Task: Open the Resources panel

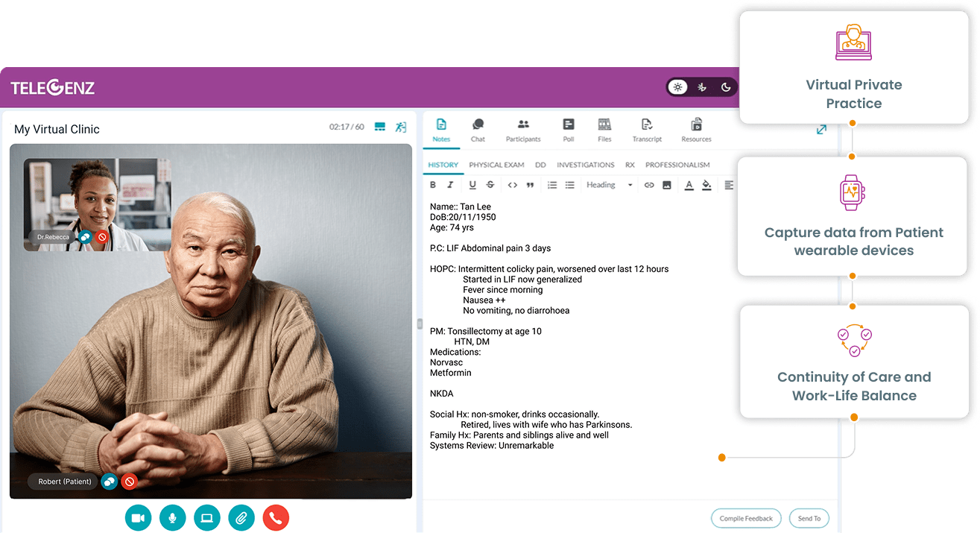Action: point(696,129)
